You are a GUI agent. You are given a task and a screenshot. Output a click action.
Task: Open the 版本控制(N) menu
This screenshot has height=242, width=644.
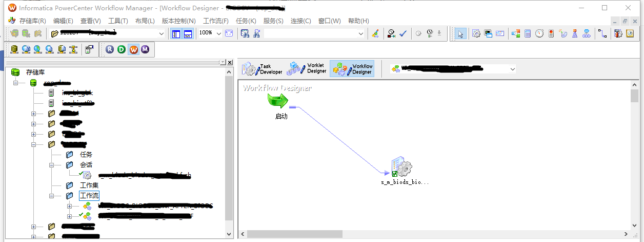point(178,21)
